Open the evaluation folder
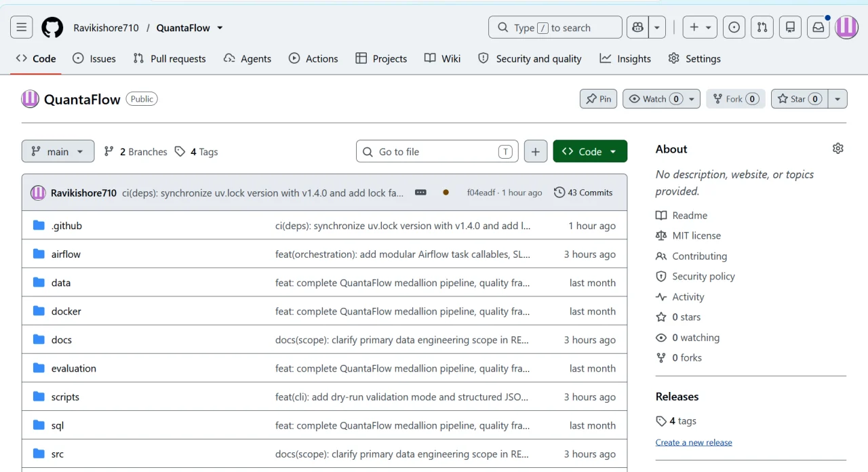 pyautogui.click(x=74, y=368)
